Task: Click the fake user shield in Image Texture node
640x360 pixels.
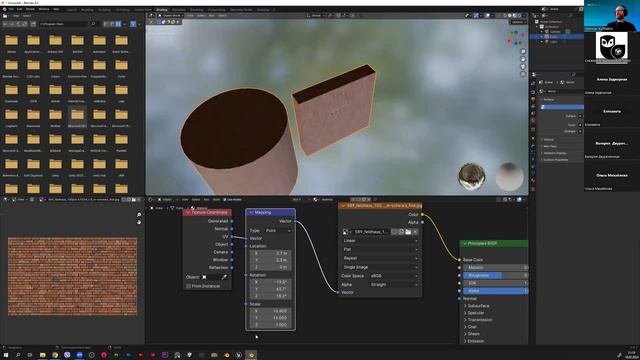Action: [394, 232]
